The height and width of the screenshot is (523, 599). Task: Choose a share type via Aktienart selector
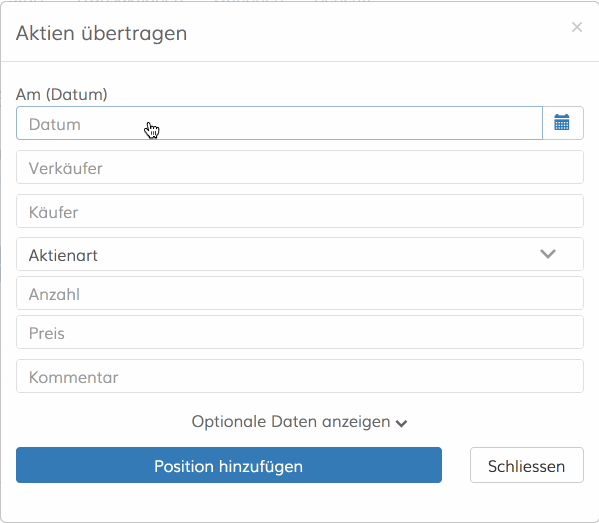(300, 254)
